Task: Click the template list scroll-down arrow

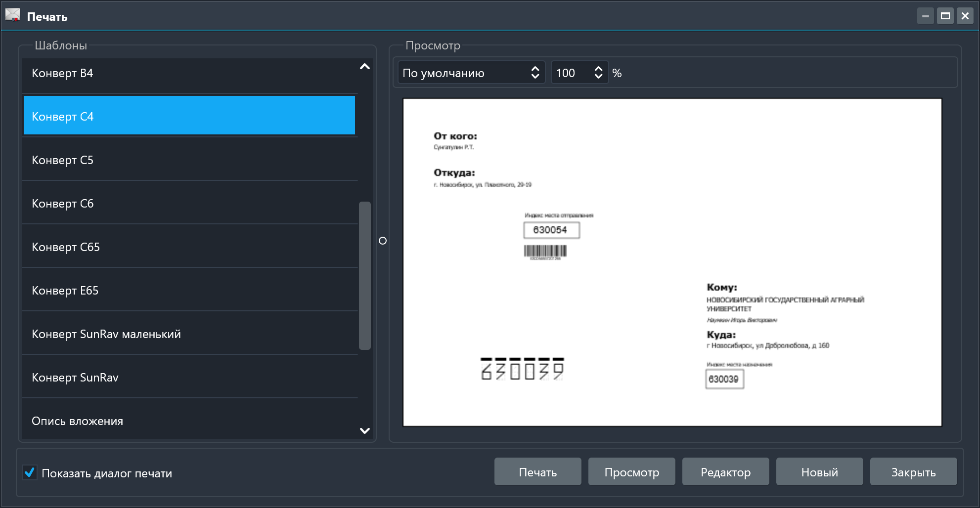Action: (x=365, y=430)
